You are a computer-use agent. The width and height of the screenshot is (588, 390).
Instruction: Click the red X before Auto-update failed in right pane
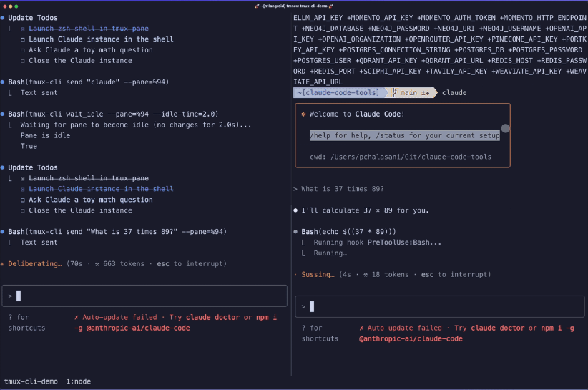[361, 328]
